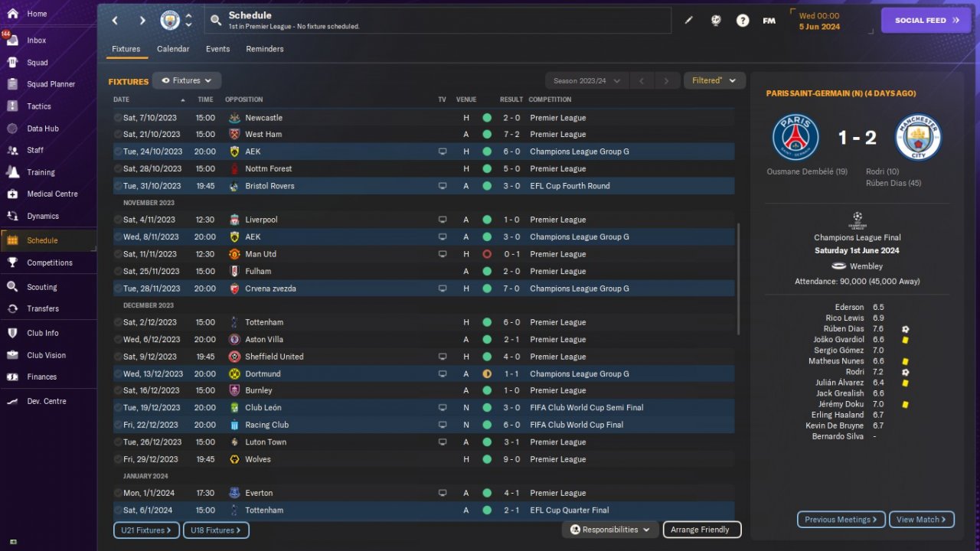
Task: Expand the Responsibilities dropdown
Action: [609, 530]
